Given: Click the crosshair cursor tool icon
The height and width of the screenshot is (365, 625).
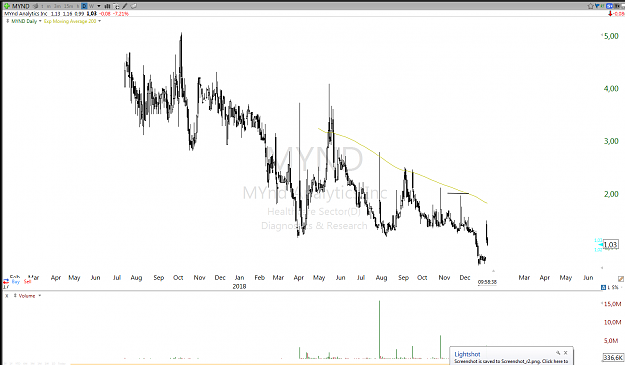Looking at the screenshot, I should tap(116, 6).
